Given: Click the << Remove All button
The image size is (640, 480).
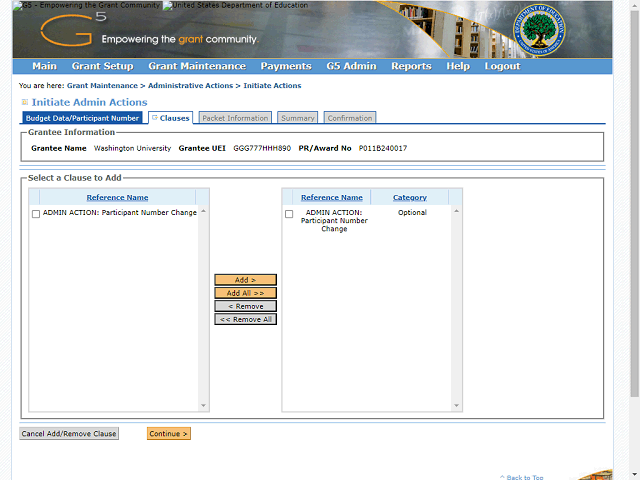Looking at the screenshot, I should coord(245,319).
